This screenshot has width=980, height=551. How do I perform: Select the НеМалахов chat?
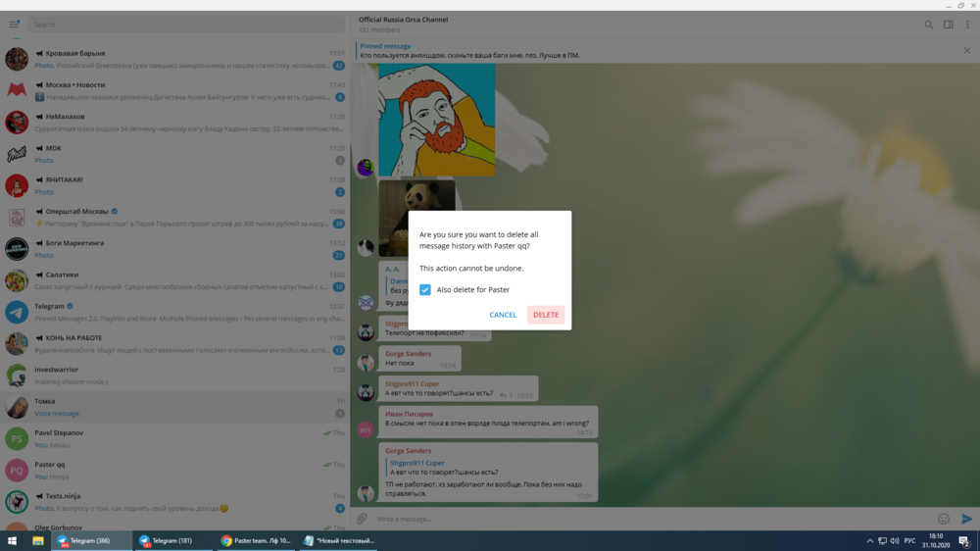click(175, 123)
